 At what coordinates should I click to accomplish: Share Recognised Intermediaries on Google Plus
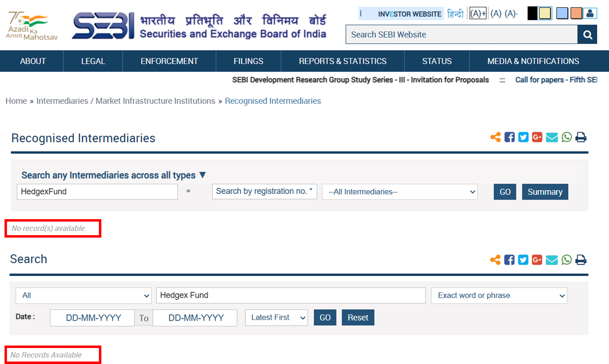pos(537,137)
